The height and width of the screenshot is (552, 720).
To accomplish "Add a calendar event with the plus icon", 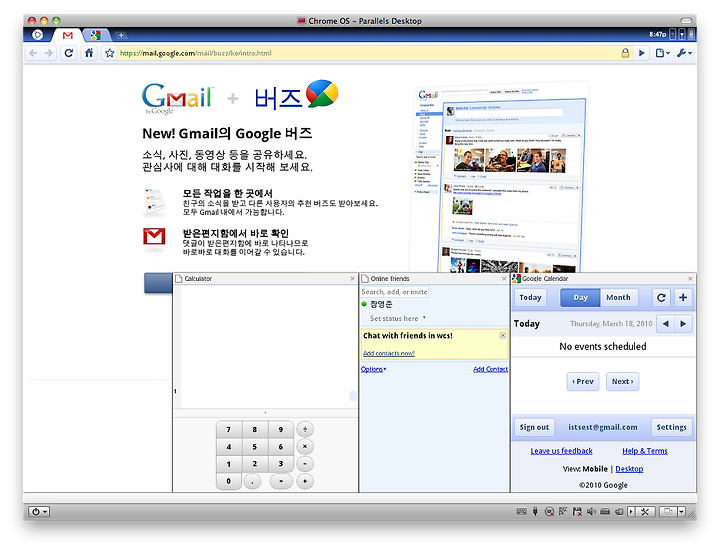I will tap(683, 298).
